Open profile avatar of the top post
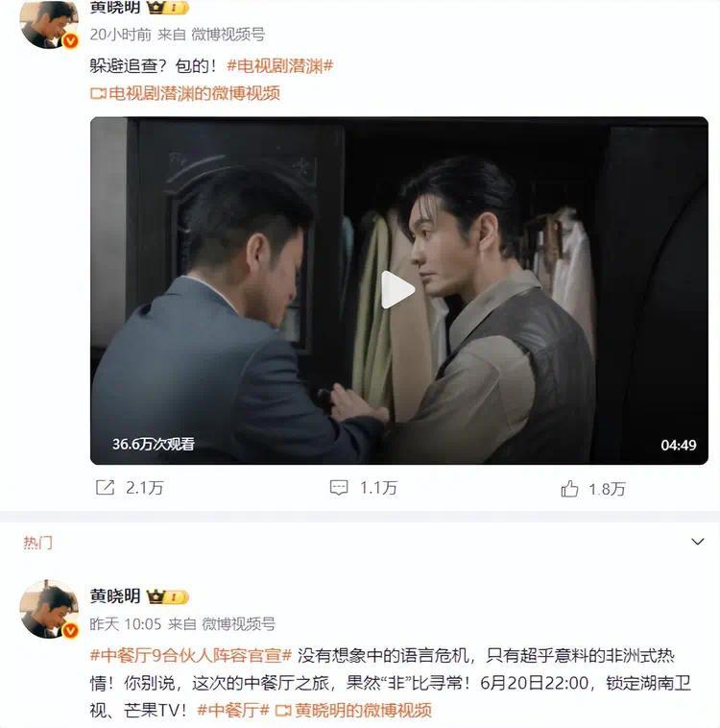The height and width of the screenshot is (728, 720). coord(49,23)
